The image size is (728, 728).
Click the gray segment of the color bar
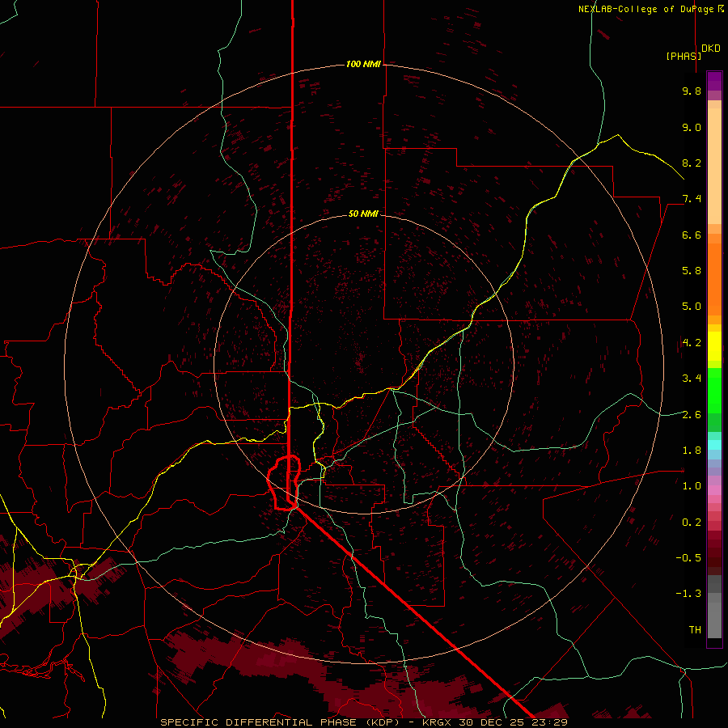pyautogui.click(x=714, y=608)
